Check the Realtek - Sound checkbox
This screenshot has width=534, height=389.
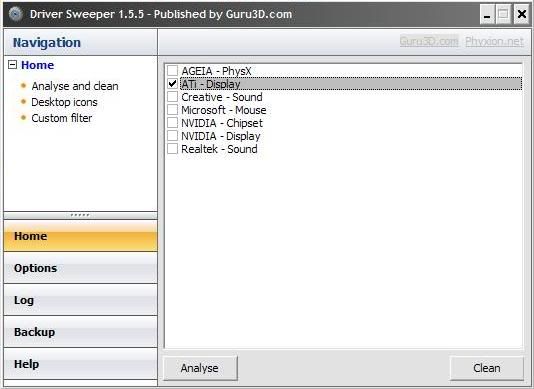[172, 149]
